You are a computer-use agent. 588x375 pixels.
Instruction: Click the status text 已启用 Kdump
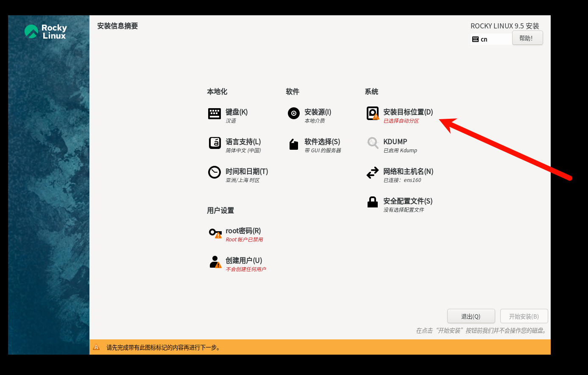tap(400, 151)
